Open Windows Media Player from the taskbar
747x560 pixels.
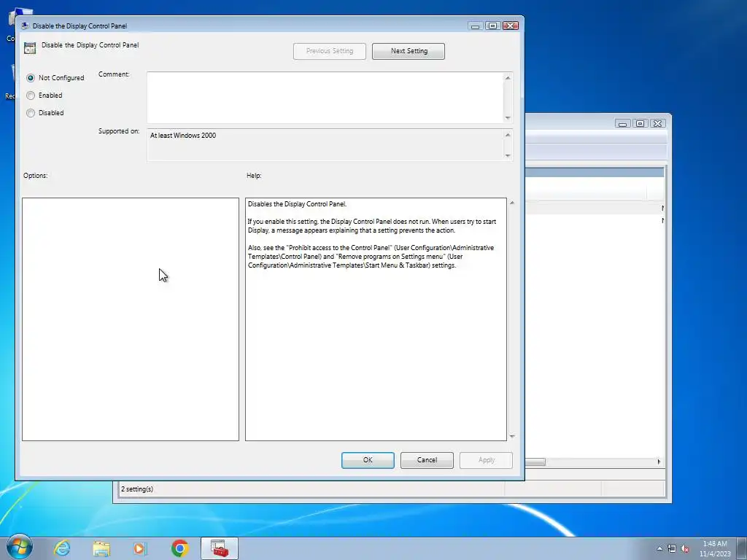coord(140,548)
